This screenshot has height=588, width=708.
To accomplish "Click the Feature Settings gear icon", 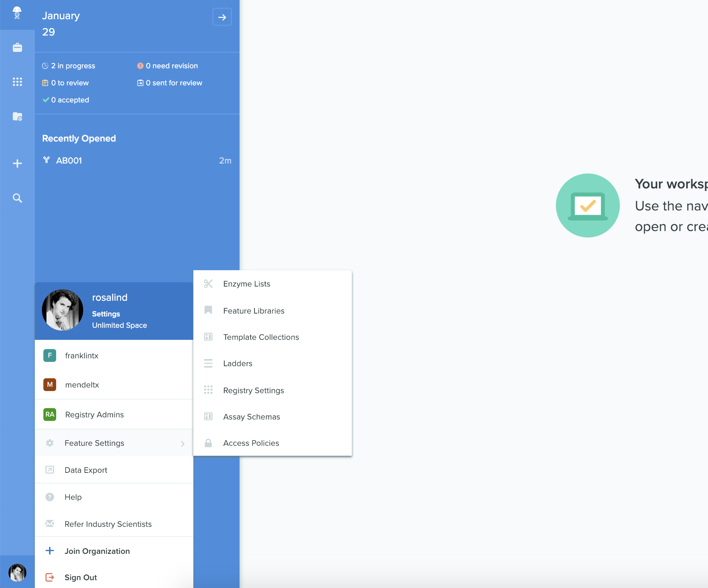I will (50, 443).
